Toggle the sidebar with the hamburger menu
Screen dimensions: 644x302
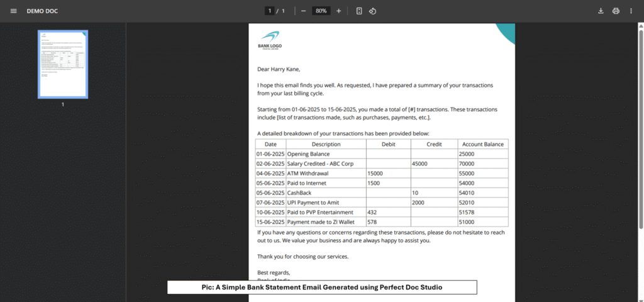coord(13,11)
